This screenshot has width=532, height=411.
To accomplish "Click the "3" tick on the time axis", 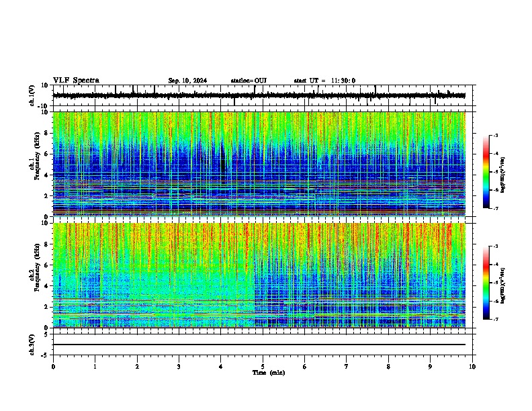I will pos(179,367).
